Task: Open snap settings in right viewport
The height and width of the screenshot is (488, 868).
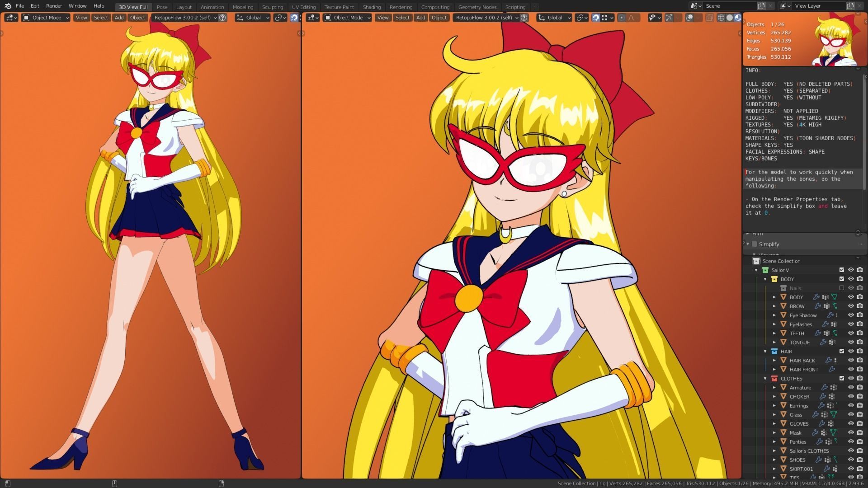Action: [607, 18]
